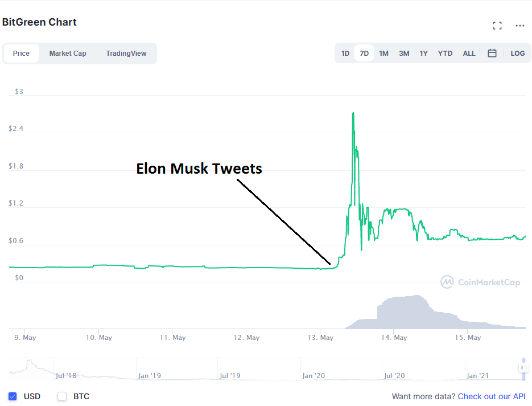Select the 7D time range
Image resolution: width=532 pixels, height=406 pixels.
364,54
